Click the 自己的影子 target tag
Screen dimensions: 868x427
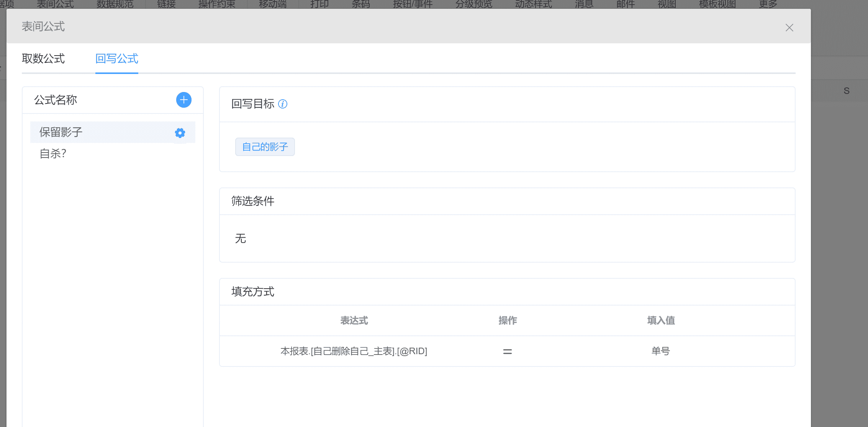265,147
